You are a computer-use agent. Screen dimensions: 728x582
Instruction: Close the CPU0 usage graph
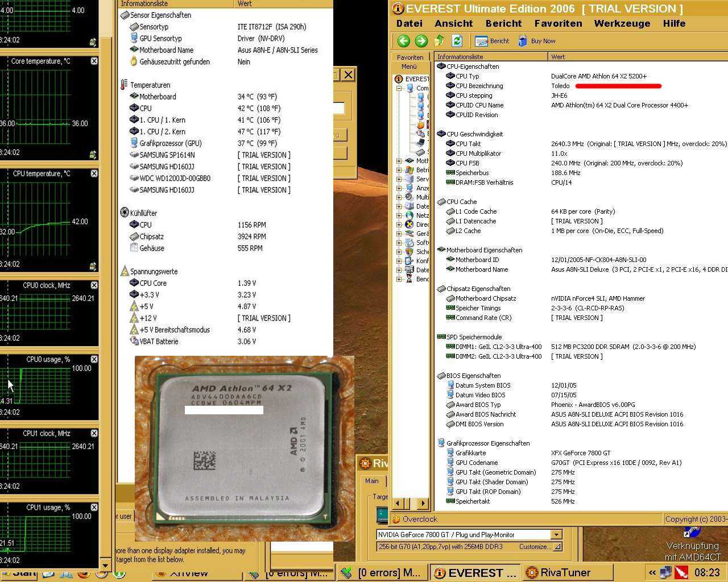(x=94, y=359)
